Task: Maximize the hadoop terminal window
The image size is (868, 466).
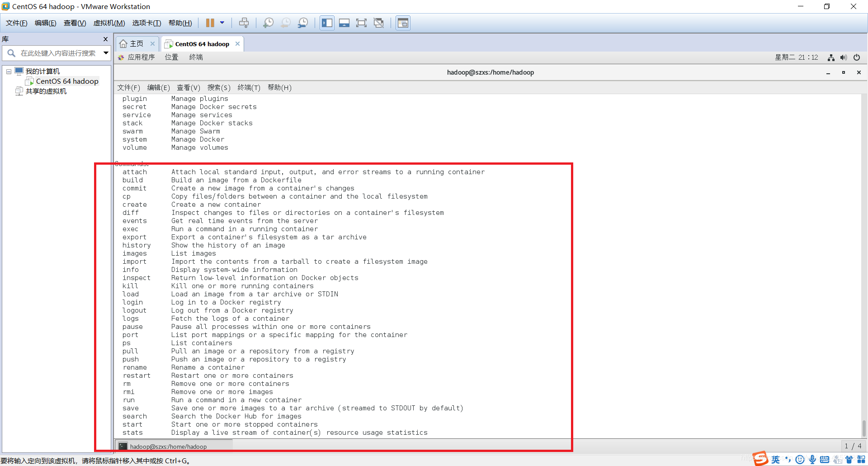Action: 844,73
